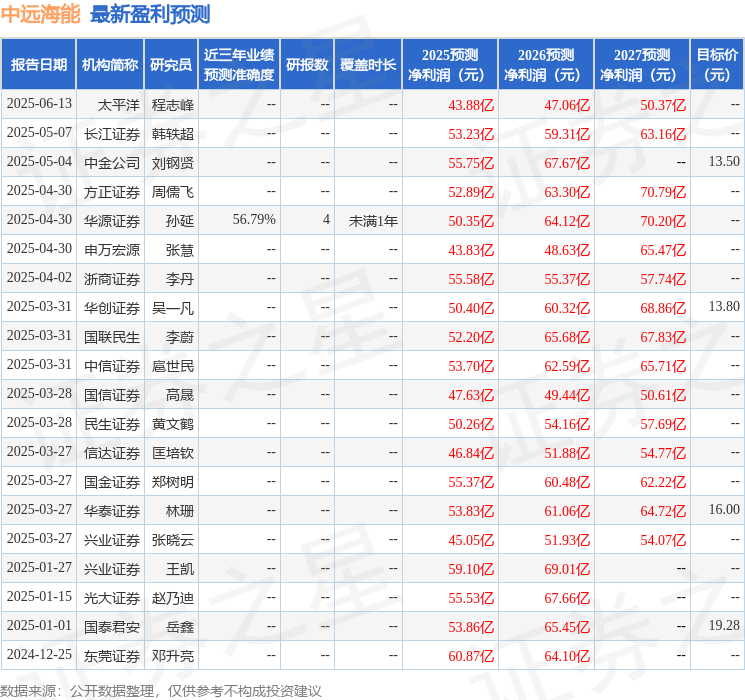745x700 pixels.
Task: Click analyst name 黄文鹤
Action: [x=172, y=424]
